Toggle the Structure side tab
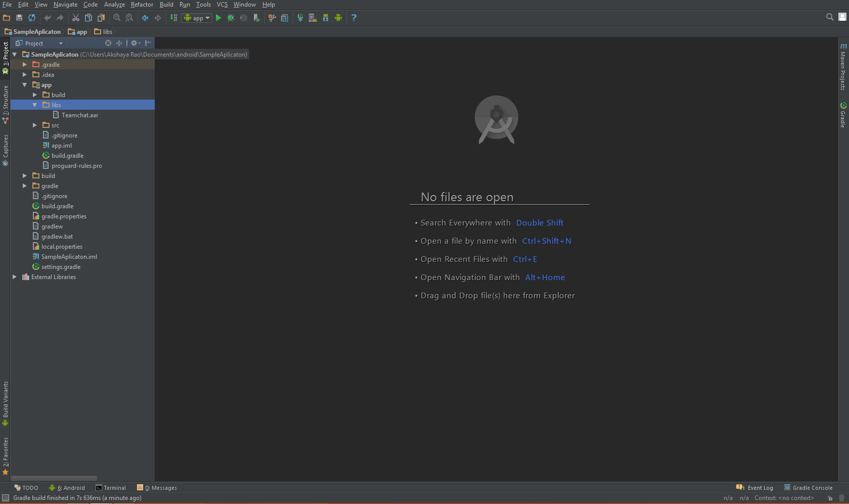 [x=6, y=105]
